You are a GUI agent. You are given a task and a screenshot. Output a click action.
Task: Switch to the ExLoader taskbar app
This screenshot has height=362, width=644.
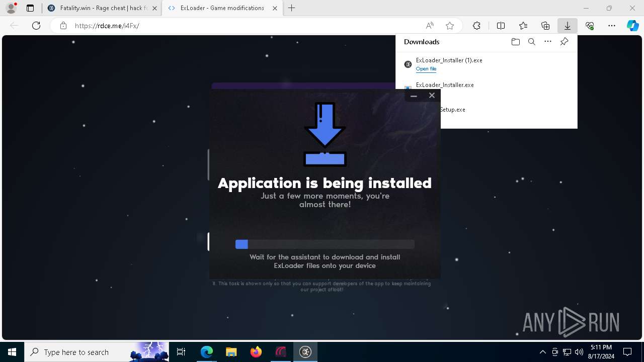(x=305, y=352)
